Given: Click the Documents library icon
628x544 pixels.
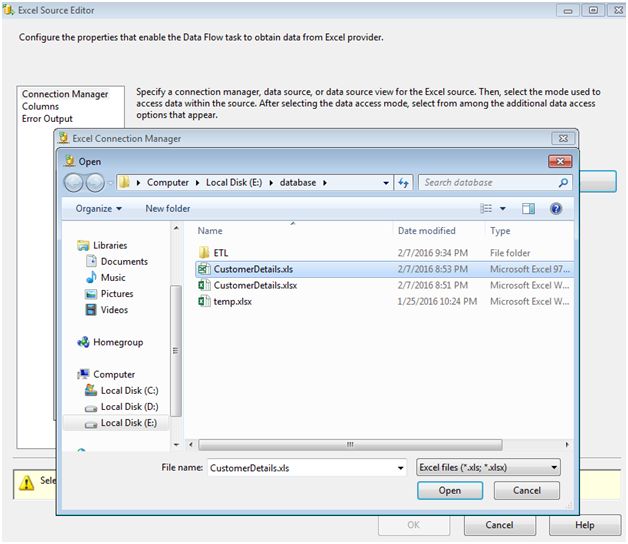Looking at the screenshot, I should pos(91,261).
